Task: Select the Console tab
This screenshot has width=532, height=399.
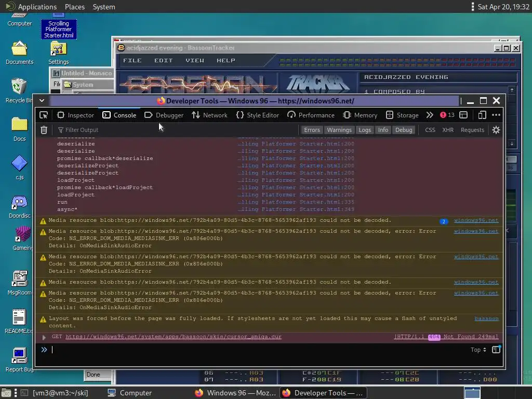Action: [x=119, y=115]
